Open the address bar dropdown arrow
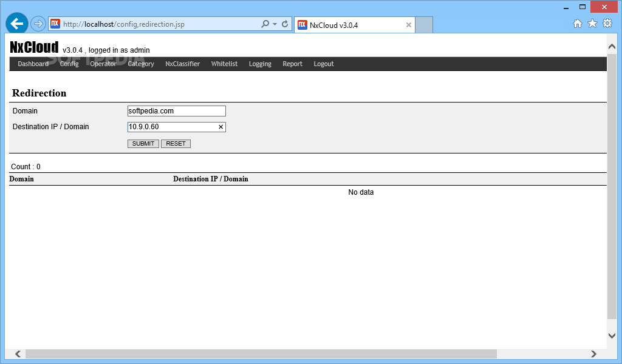Viewport: 622px width, 364px height. (x=275, y=24)
